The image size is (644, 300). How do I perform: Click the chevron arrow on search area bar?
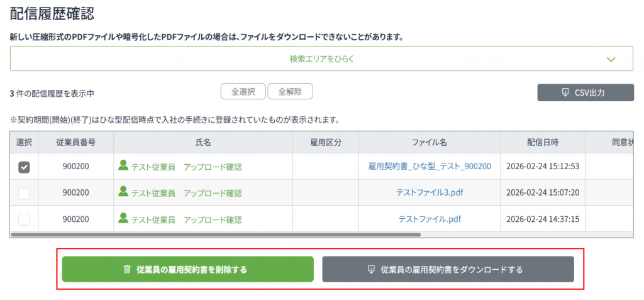(610, 59)
